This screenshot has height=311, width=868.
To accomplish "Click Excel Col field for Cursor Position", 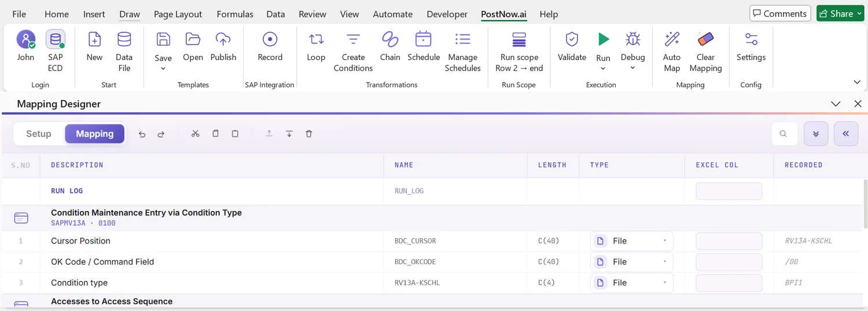I will coord(729,241).
